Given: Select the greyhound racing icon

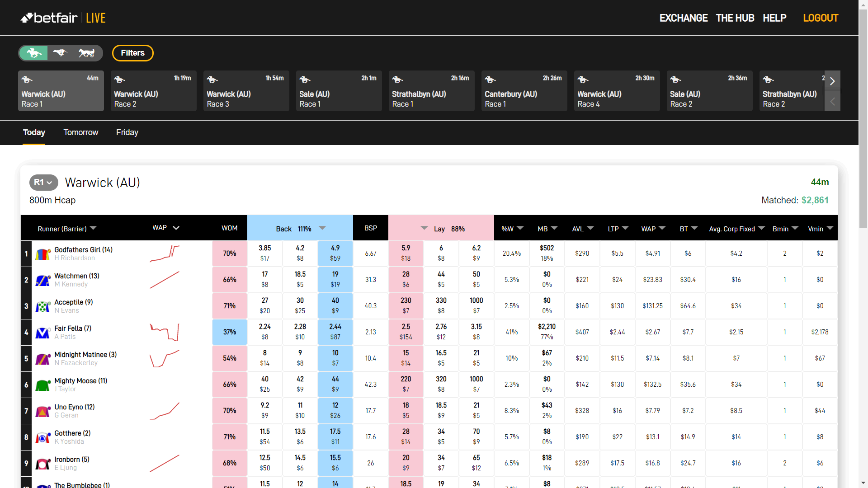Looking at the screenshot, I should (x=60, y=53).
